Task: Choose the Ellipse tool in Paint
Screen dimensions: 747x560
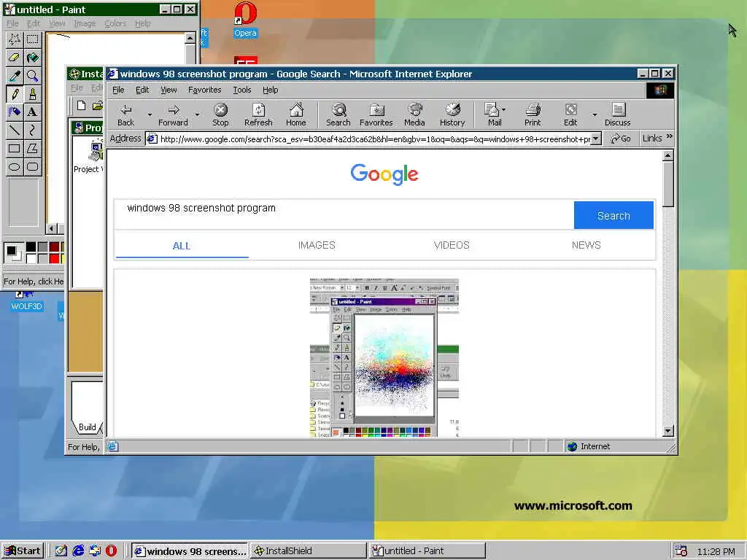Action: [x=15, y=166]
